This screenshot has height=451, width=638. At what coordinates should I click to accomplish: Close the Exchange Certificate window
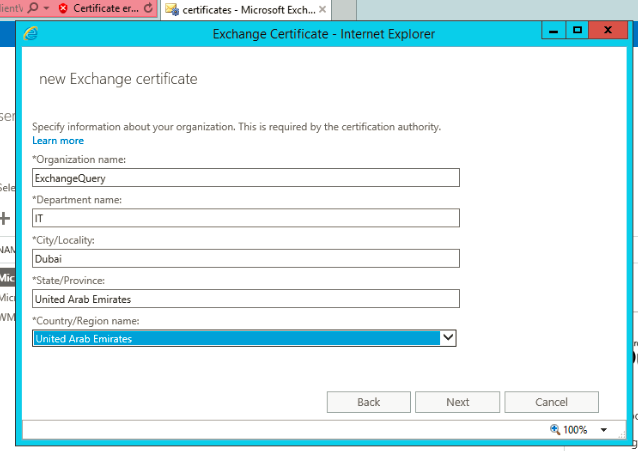[609, 33]
